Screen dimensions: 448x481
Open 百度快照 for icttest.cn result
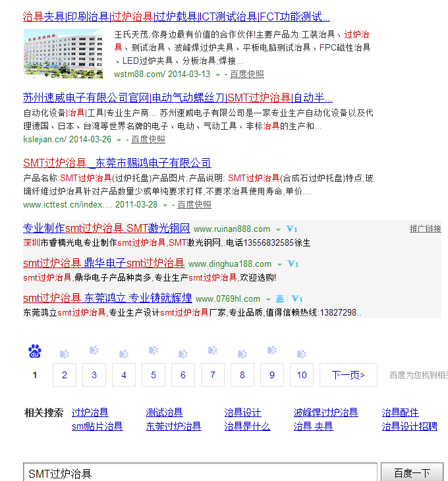(194, 205)
